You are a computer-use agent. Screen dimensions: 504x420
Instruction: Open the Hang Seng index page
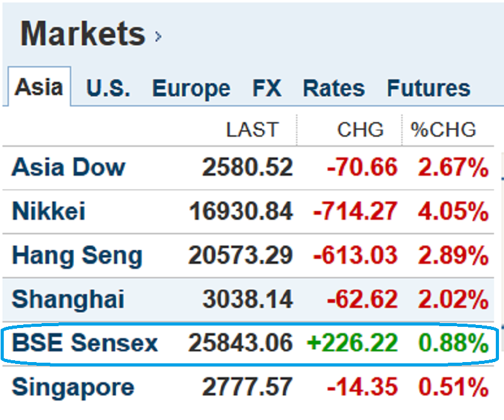(77, 256)
